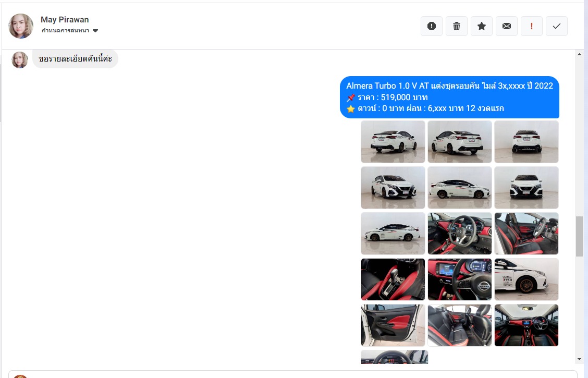Click small avatar beside incoming message
The image size is (588, 378).
(20, 60)
